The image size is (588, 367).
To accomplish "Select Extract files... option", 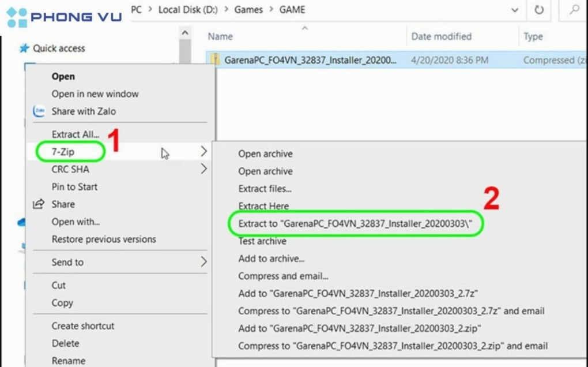I will click(265, 189).
